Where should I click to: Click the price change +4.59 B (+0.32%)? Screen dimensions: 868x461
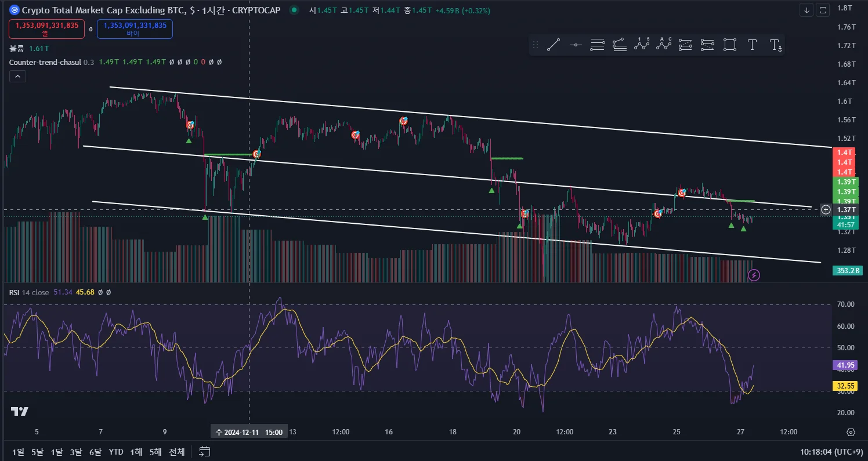coord(462,10)
